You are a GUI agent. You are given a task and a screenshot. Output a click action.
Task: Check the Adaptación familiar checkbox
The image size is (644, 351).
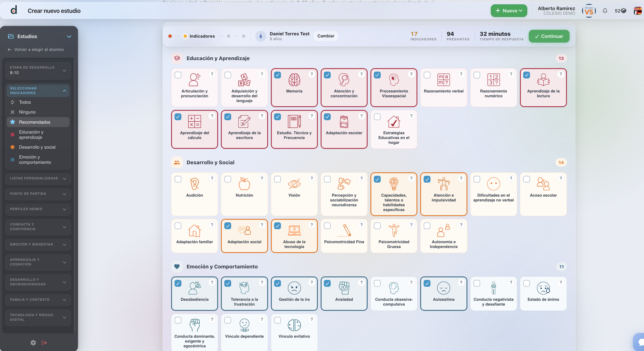178,226
